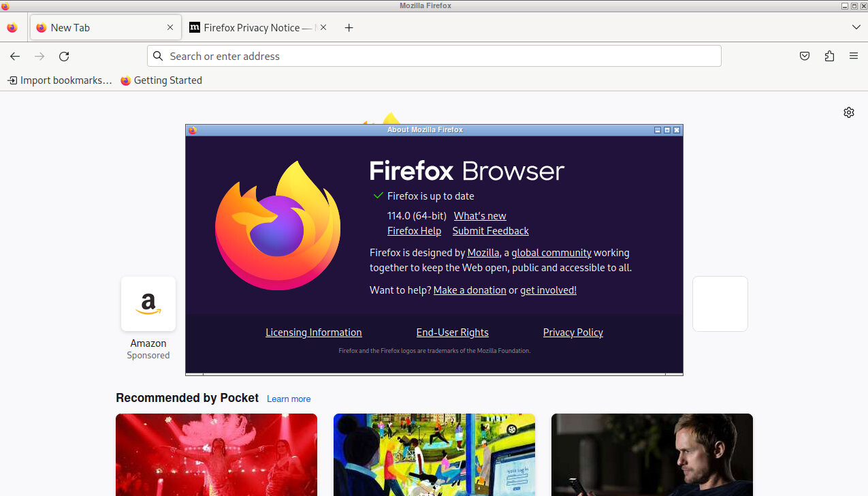Go back using the back arrow
868x496 pixels.
15,57
